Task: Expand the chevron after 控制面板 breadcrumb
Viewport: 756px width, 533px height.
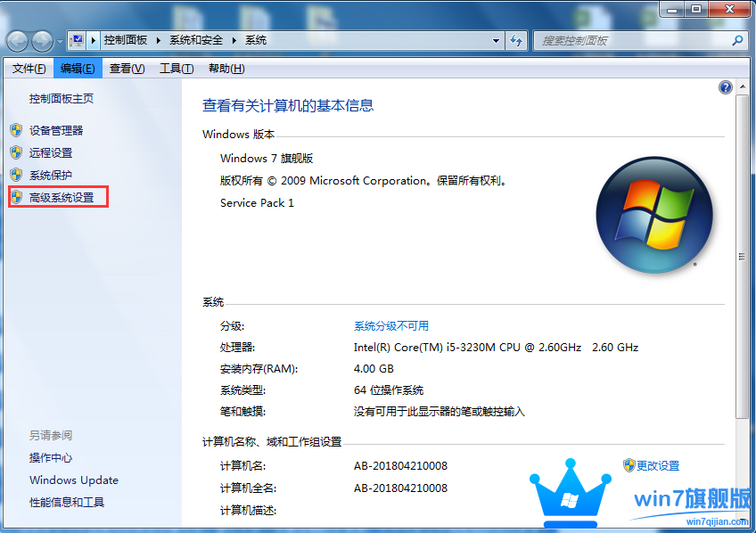Action: coord(158,40)
